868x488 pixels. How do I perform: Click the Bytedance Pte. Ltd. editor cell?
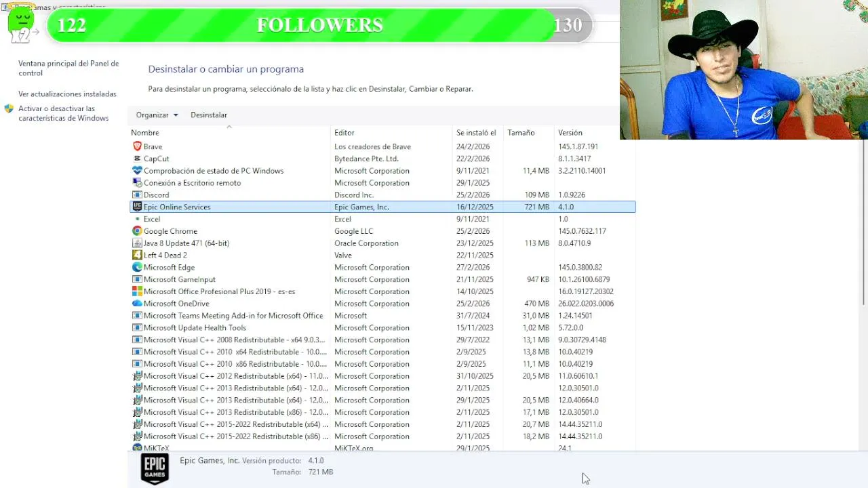366,159
